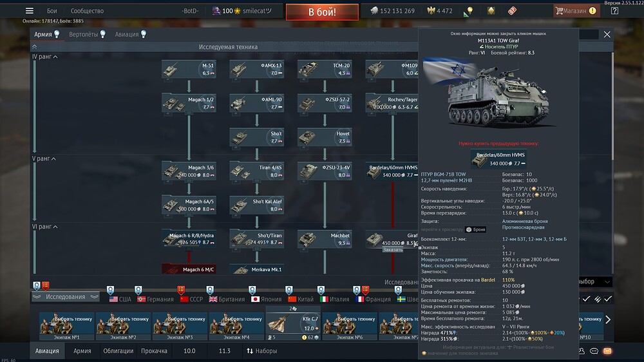Select the Magach 6A/5 group card
Image resolution: width=644 pixels, height=362 pixels.
point(189,205)
